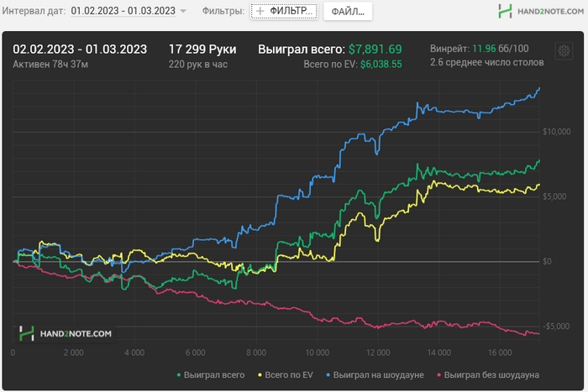Expand date interval dropdown arrow
The image size is (588, 392).
[x=183, y=11]
